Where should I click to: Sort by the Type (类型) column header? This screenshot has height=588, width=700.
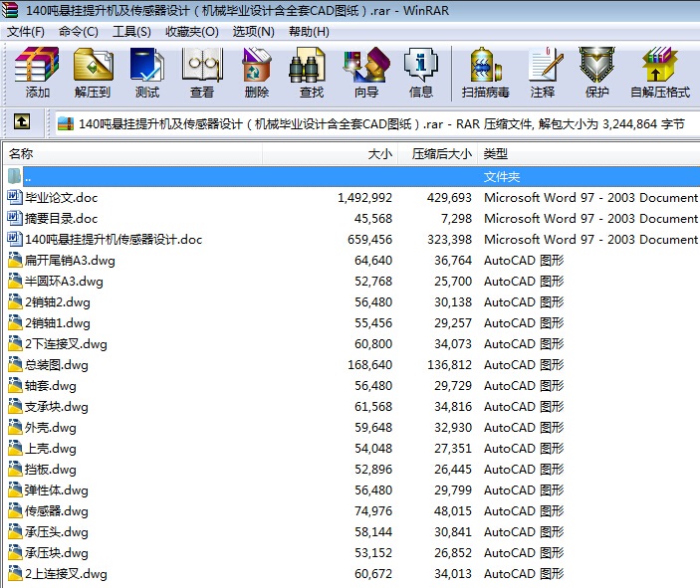pos(588,154)
